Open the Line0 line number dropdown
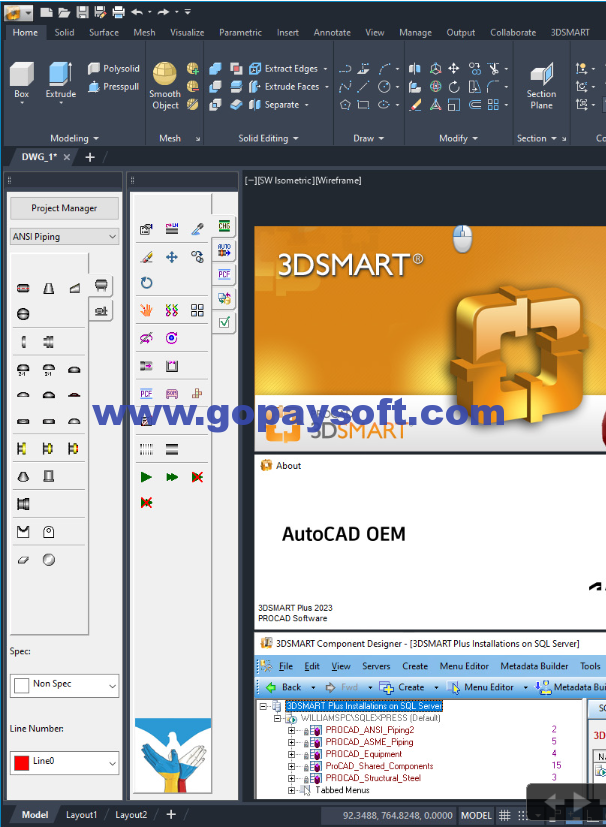The width and height of the screenshot is (606, 827). click(64, 763)
